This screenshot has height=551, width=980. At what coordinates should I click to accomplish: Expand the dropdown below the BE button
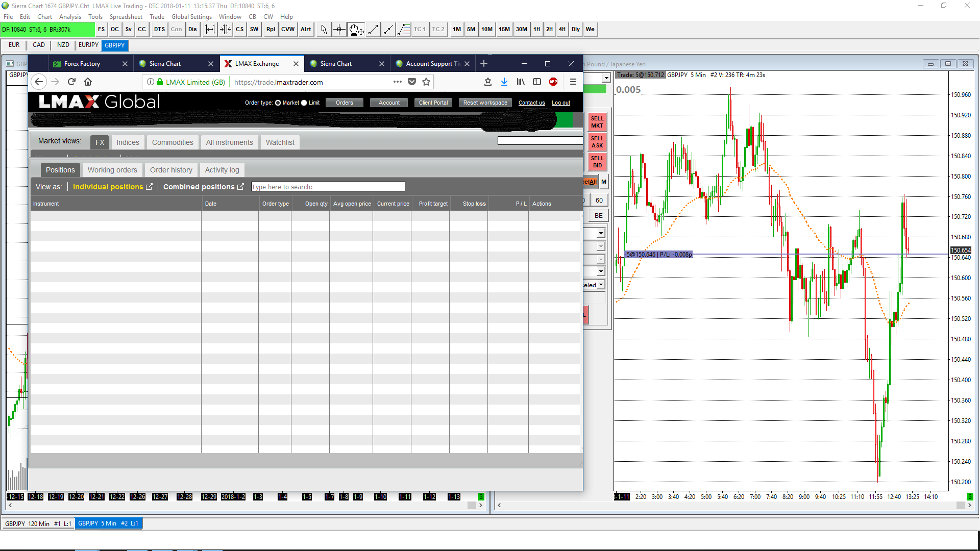pyautogui.click(x=601, y=233)
